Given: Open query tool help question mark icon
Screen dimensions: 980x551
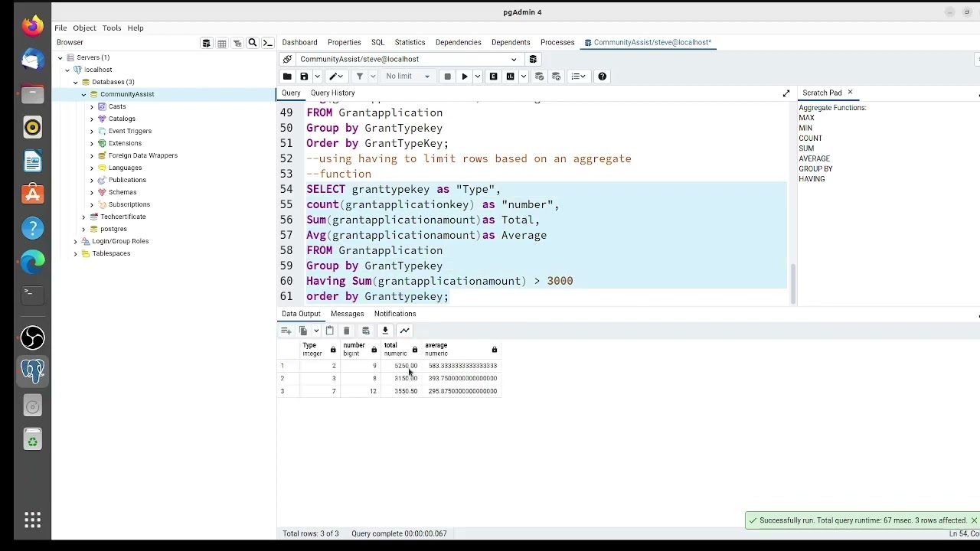Looking at the screenshot, I should click(603, 77).
